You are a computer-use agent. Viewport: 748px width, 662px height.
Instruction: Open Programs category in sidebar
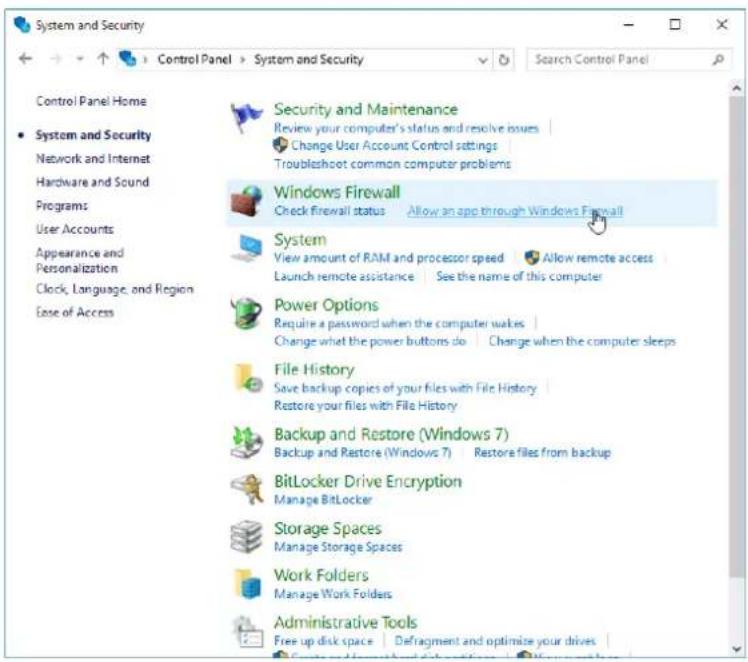62,206
